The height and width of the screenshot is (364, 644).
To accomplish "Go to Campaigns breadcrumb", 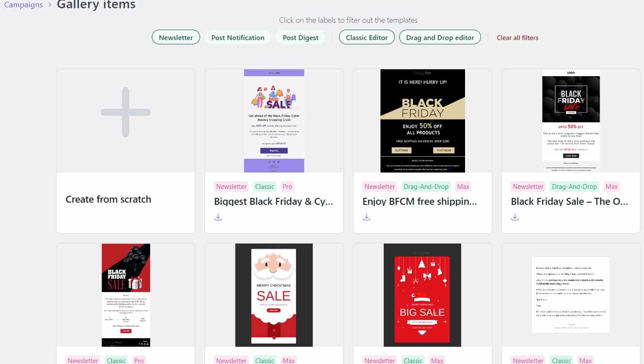I will [x=24, y=5].
